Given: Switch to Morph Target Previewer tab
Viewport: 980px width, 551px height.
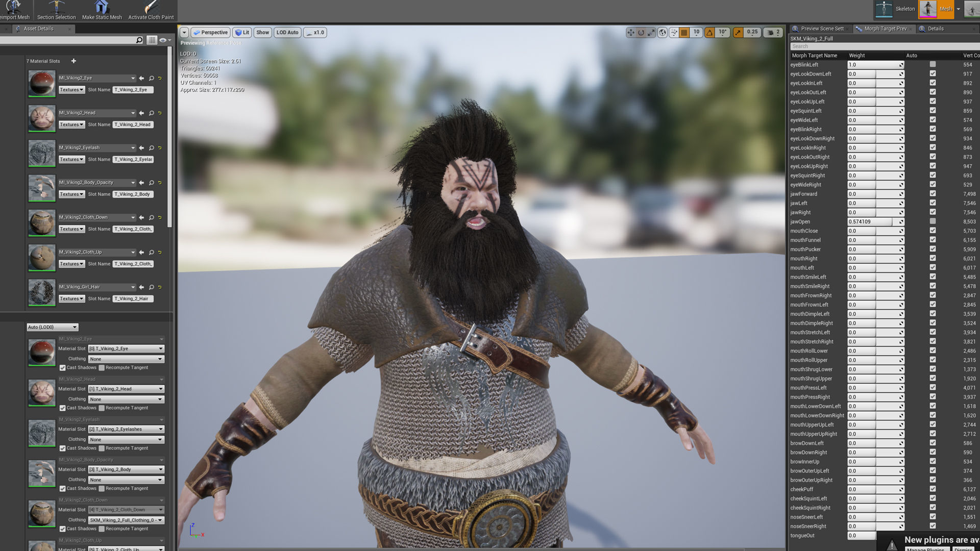Looking at the screenshot, I should [x=885, y=29].
